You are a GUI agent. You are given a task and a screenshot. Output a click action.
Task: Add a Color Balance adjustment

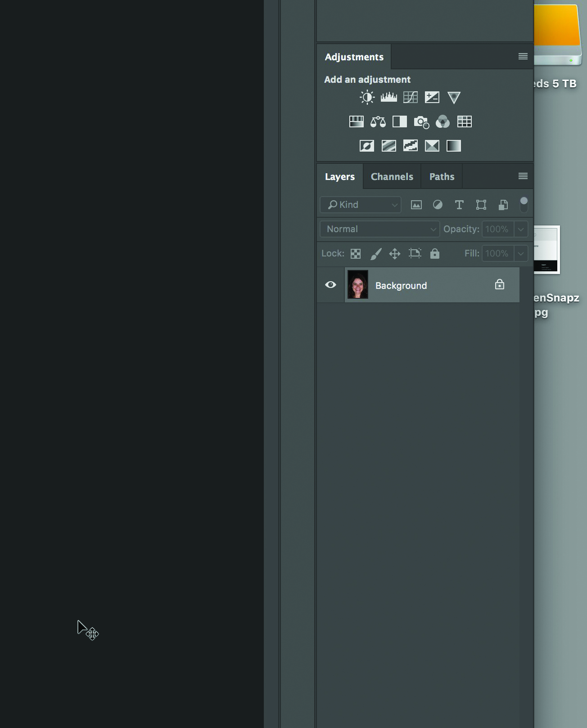(378, 121)
